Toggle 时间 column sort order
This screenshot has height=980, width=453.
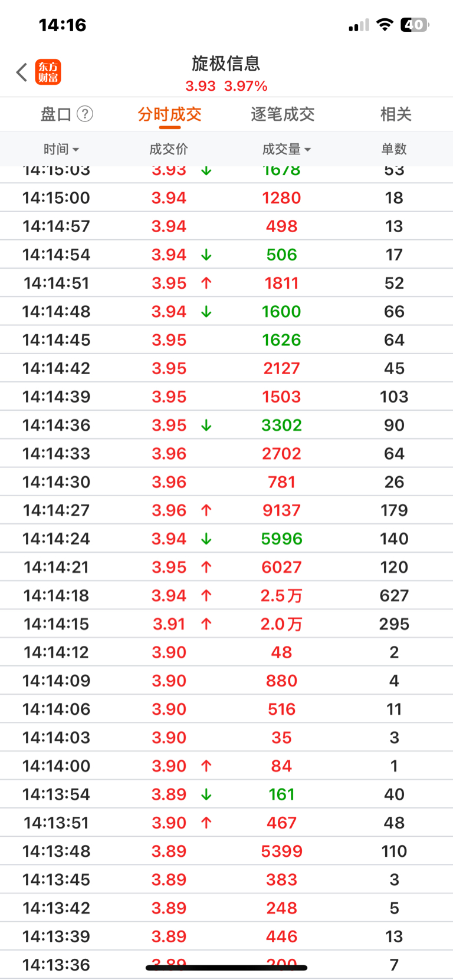[x=61, y=149]
